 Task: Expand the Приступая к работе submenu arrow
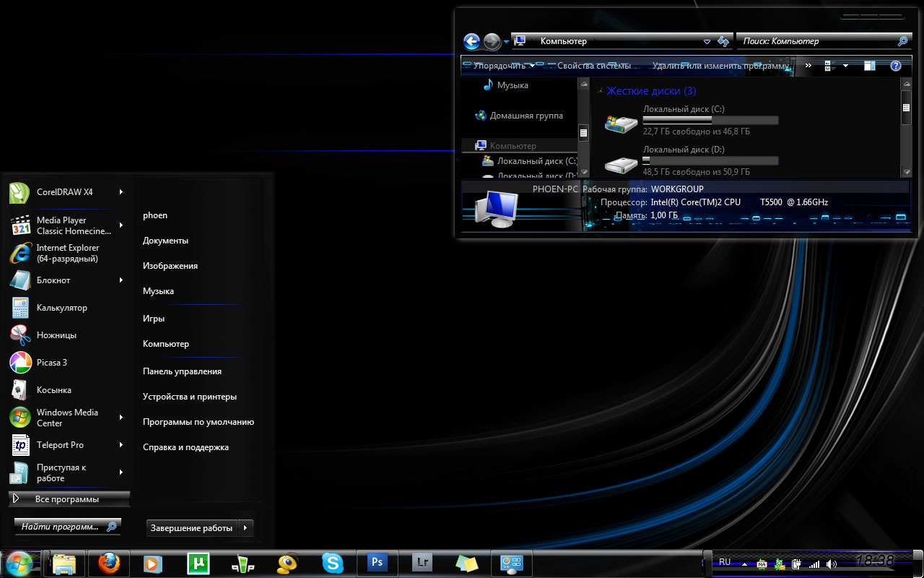point(121,473)
